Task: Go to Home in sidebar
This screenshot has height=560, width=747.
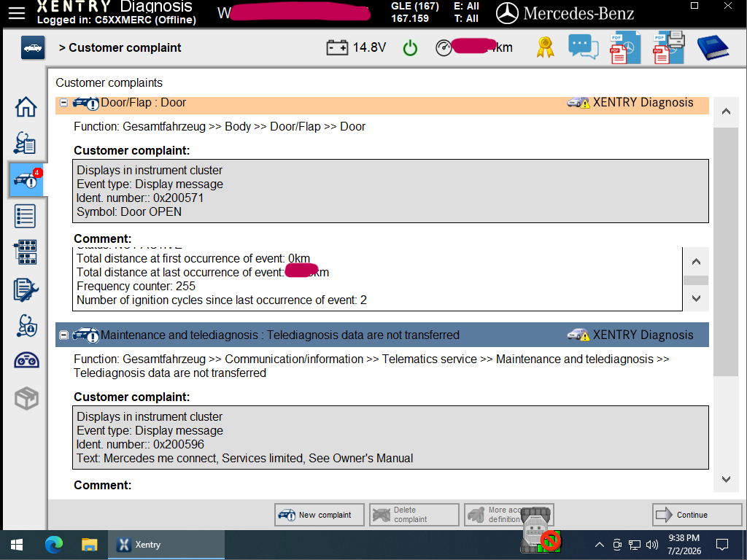Action: [26, 106]
